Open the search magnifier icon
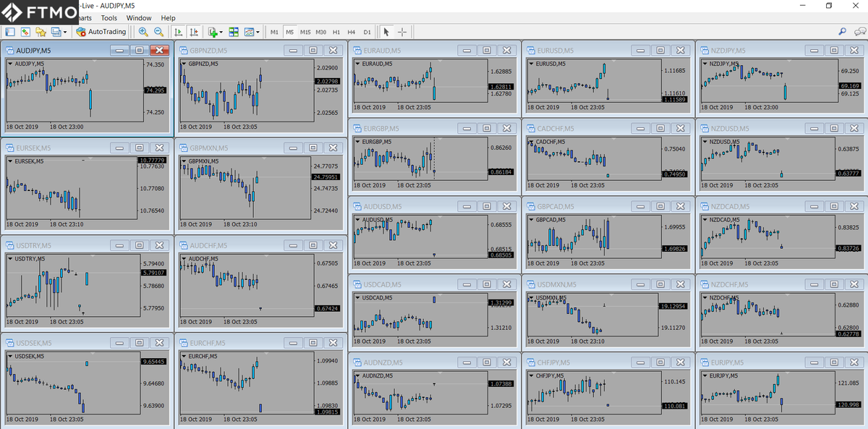 [842, 32]
